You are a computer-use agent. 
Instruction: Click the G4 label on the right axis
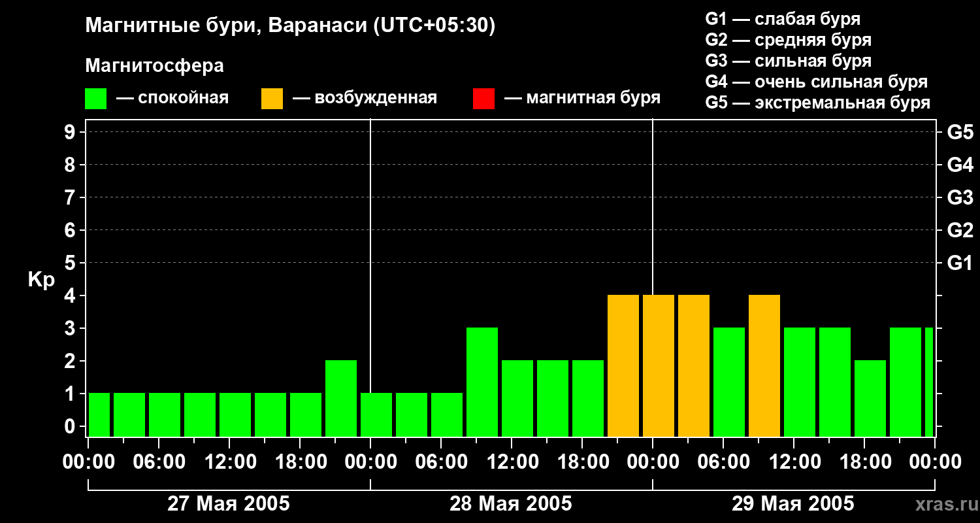point(960,165)
